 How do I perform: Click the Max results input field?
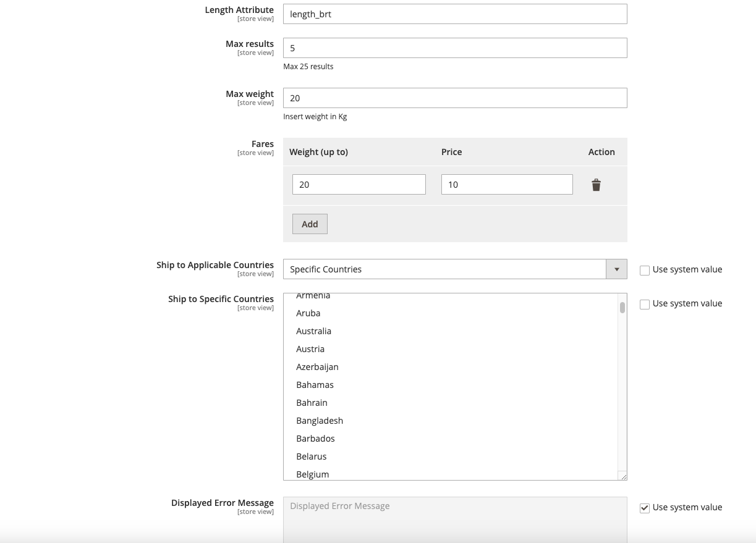(454, 48)
